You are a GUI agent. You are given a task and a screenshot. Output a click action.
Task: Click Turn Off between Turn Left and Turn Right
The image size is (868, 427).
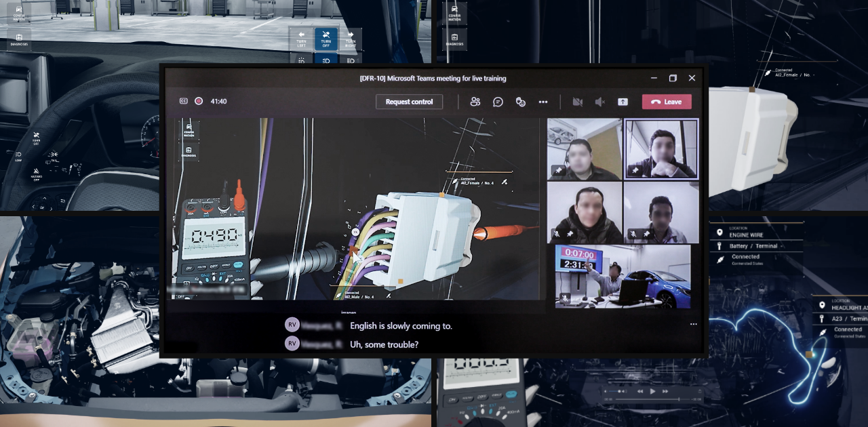tap(326, 38)
